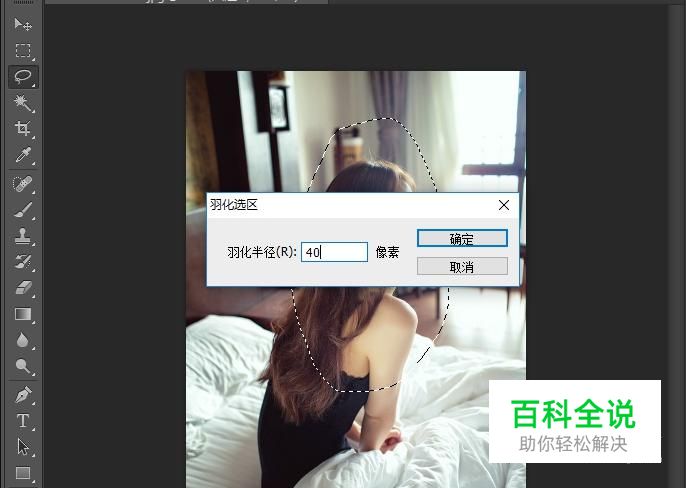
Task: Click the 羽化选区 dialog title
Action: 234,204
